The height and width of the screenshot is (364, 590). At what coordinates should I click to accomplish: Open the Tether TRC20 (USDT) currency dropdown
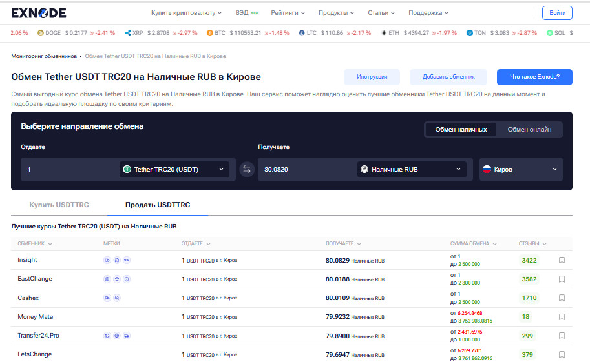[174, 170]
